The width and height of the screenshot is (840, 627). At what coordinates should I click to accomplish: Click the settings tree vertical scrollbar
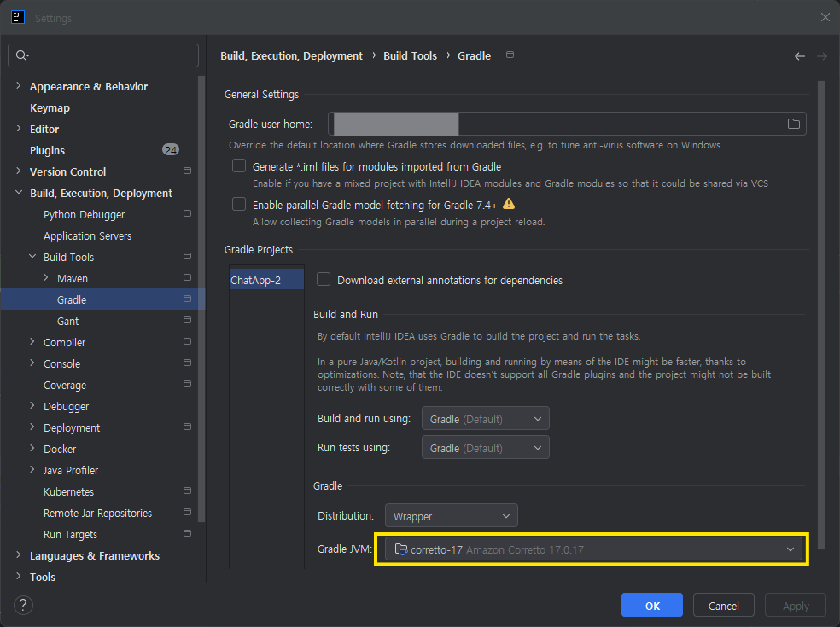pyautogui.click(x=201, y=299)
